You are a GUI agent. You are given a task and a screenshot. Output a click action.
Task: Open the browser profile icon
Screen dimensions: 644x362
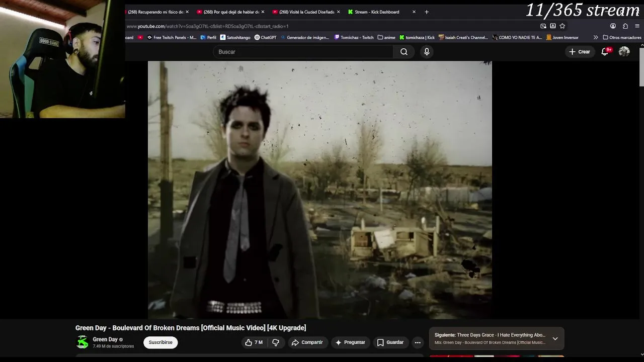click(x=613, y=26)
